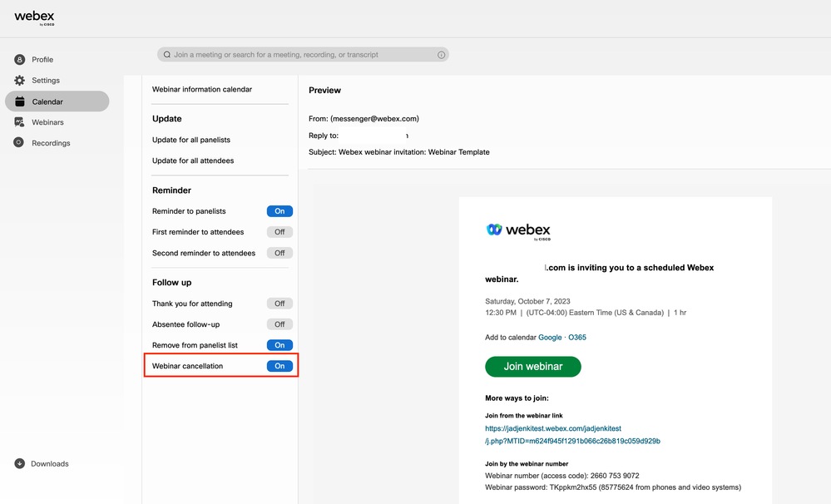Enable Thank you for attending follow-up

coord(279,303)
